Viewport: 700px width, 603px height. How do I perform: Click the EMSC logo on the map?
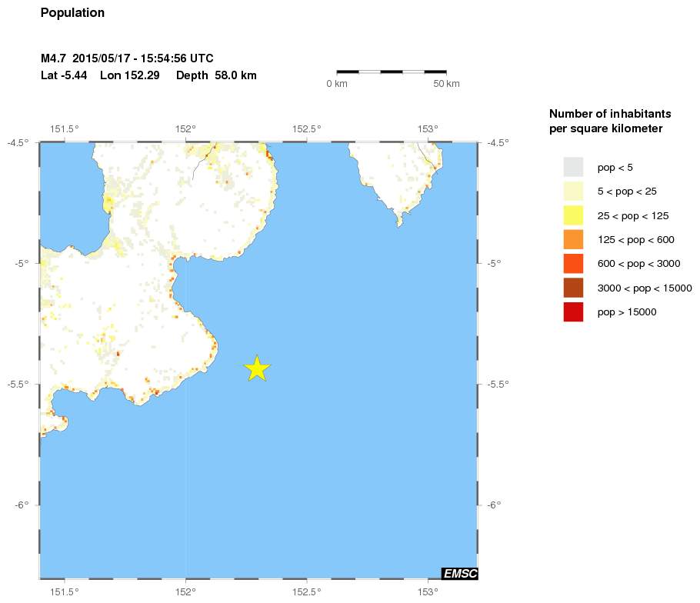pos(459,573)
